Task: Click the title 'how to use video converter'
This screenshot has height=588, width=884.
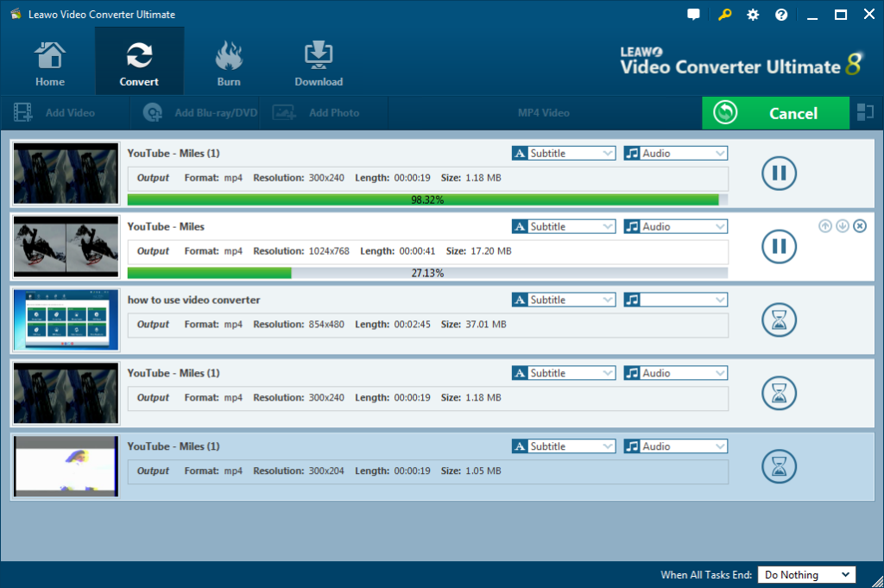Action: point(194,300)
